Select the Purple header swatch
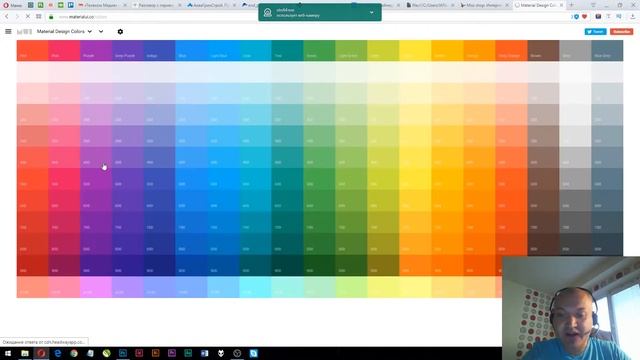The image size is (640, 360). coord(96,51)
